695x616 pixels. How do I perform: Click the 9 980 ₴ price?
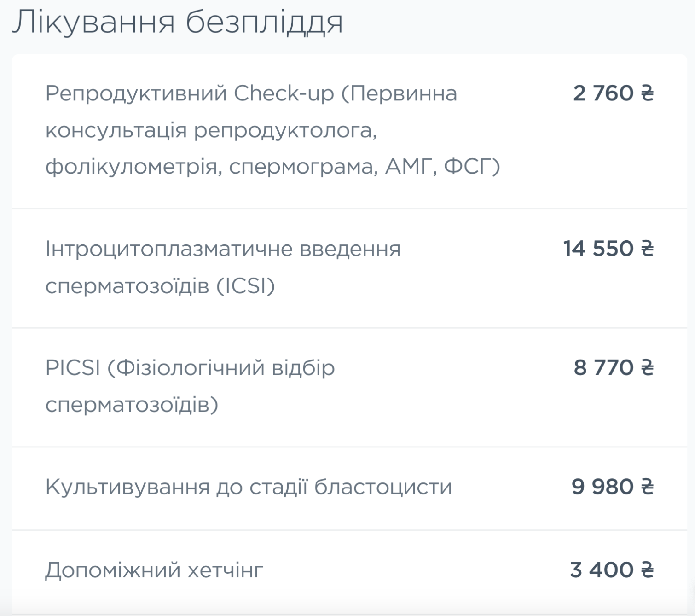612,487
